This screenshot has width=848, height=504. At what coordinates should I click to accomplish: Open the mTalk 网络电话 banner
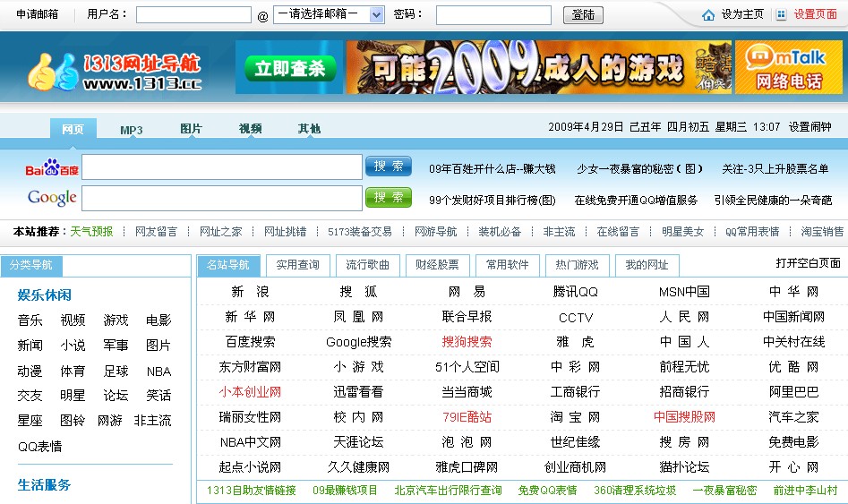pyautogui.click(x=788, y=67)
